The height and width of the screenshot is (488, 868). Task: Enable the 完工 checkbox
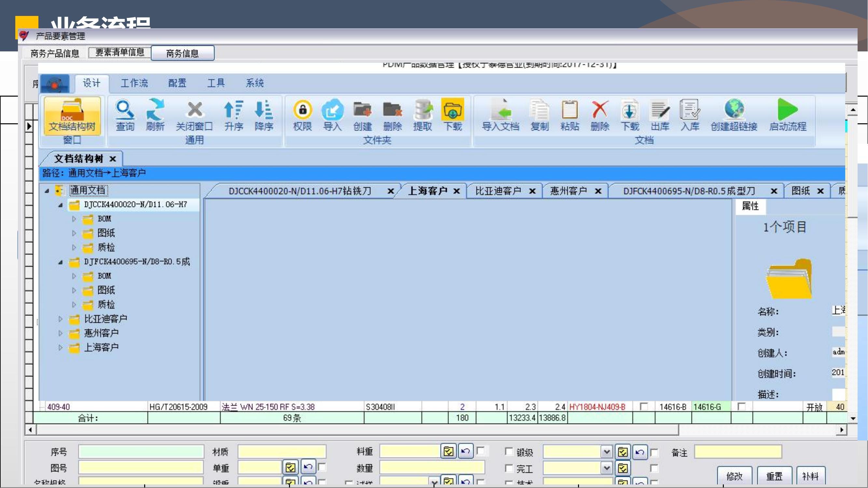(x=509, y=468)
